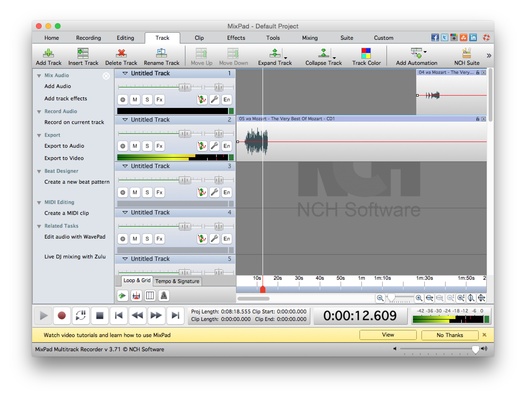This screenshot has width=526, height=400.
Task: Switch to the Editing tab
Action: 125,38
